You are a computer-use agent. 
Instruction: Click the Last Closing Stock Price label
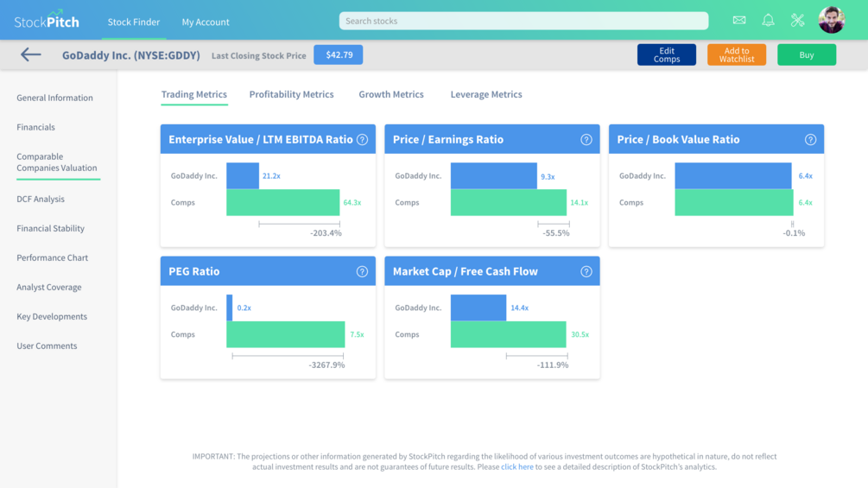[258, 55]
